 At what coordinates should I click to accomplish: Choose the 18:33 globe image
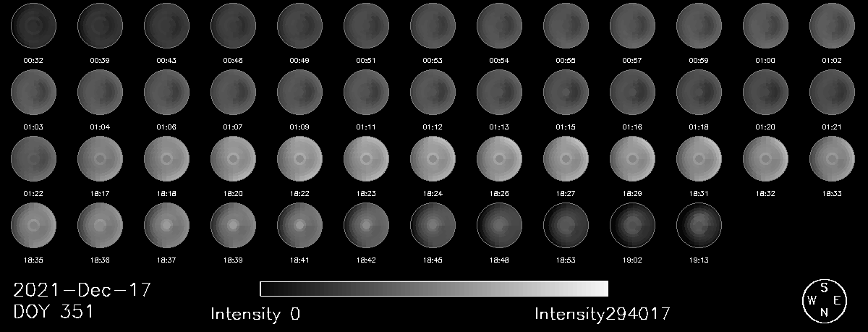click(833, 160)
